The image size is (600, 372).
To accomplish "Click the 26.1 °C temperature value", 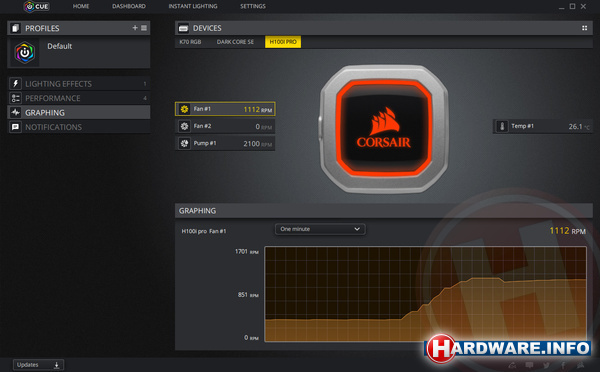I will 579,126.
